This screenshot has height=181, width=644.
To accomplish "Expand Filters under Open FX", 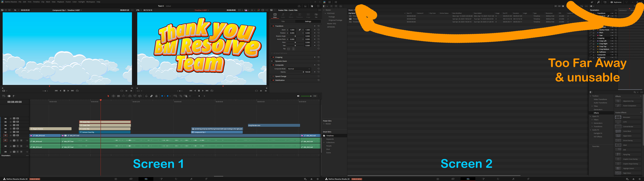I will [592, 120].
